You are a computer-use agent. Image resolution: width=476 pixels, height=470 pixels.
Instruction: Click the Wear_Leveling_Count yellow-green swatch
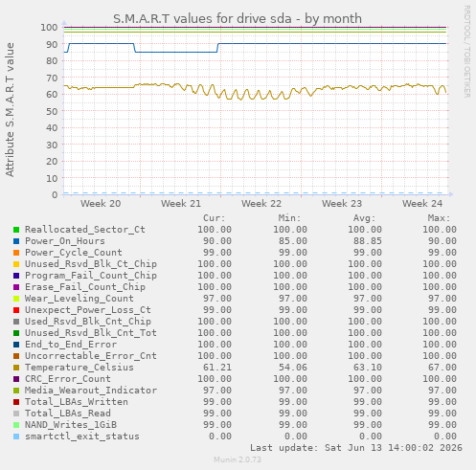pos(16,299)
